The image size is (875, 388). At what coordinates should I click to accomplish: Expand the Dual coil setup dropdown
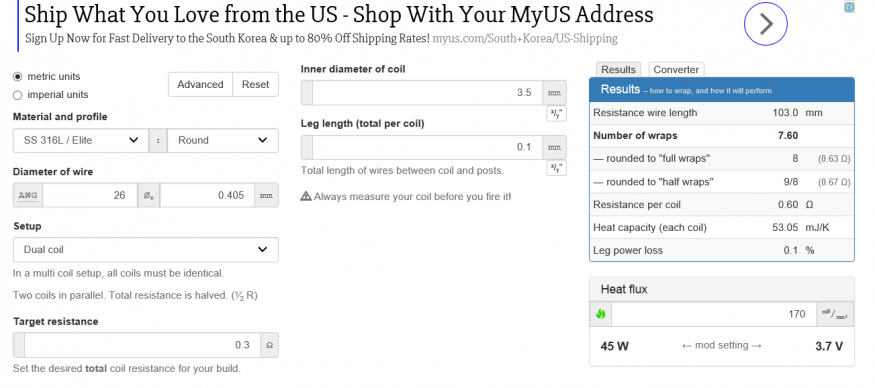[x=146, y=250]
